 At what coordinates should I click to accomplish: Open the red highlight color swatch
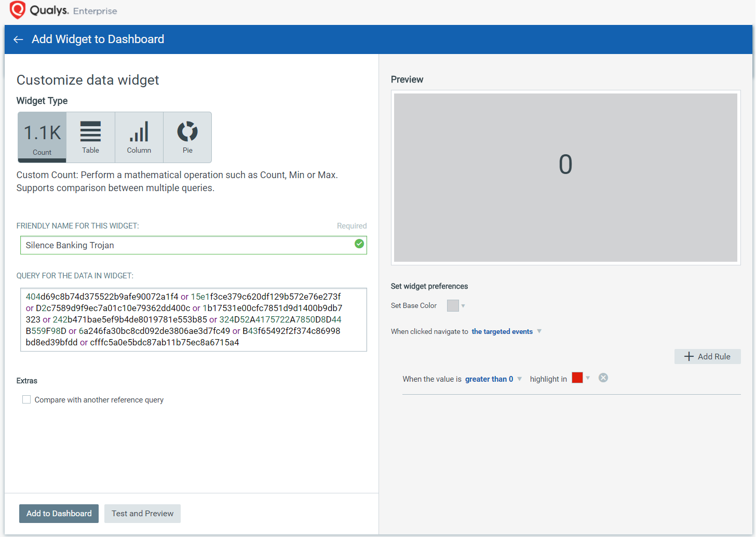point(577,378)
